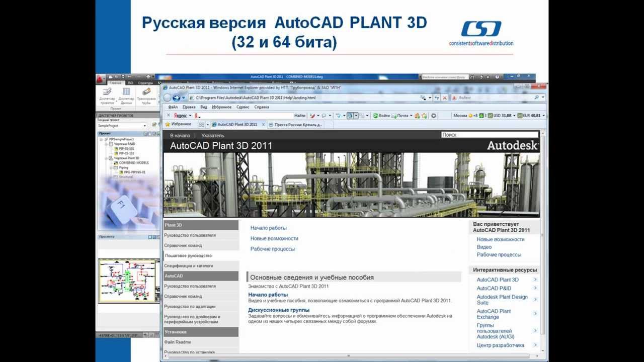This screenshot has height=362, width=644.
Task: Click the search magnifier in the browser search box
Action: click(x=537, y=98)
